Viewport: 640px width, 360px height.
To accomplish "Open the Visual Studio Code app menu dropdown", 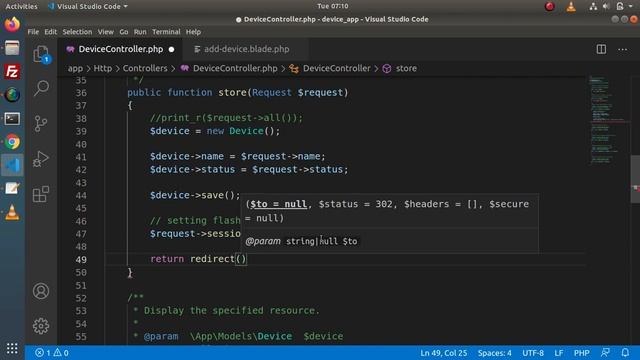I will point(88,6).
